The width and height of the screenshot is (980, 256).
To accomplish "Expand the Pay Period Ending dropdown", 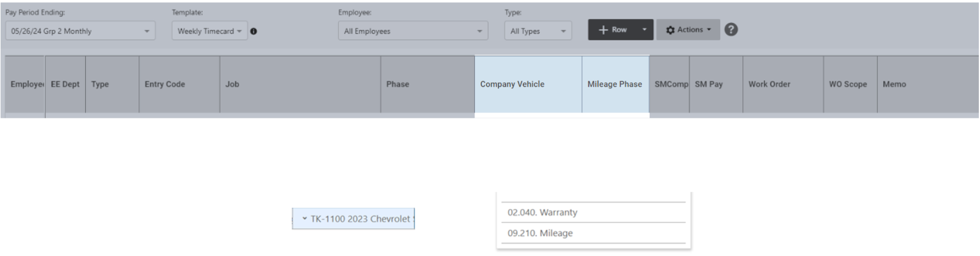I will (80, 31).
